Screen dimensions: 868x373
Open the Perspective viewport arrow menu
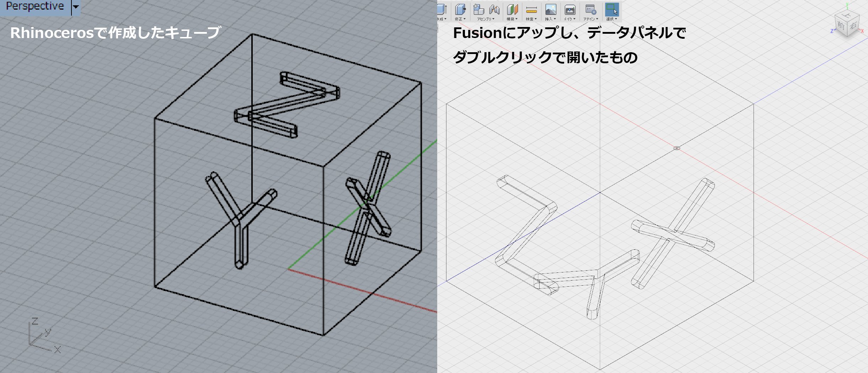coord(76,6)
